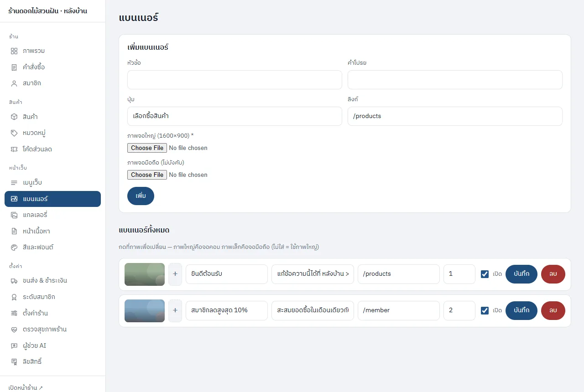Select the แบนเนอร์ menu item

click(52, 199)
